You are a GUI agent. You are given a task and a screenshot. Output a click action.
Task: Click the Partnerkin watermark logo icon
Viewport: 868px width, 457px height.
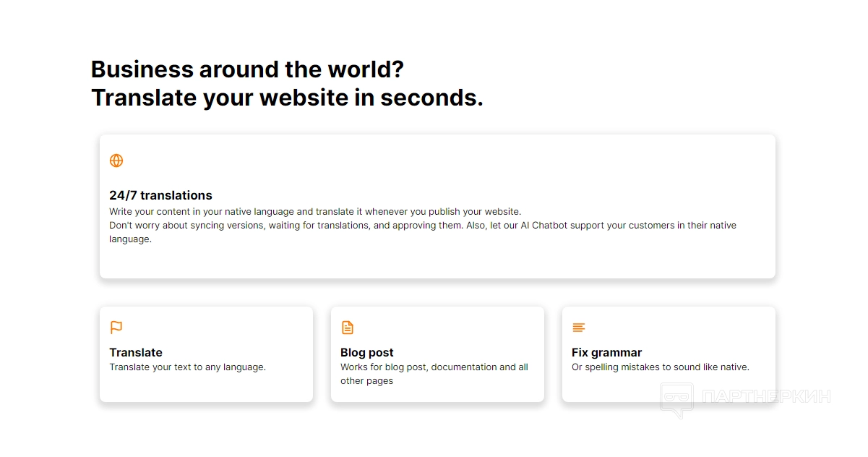(x=677, y=400)
